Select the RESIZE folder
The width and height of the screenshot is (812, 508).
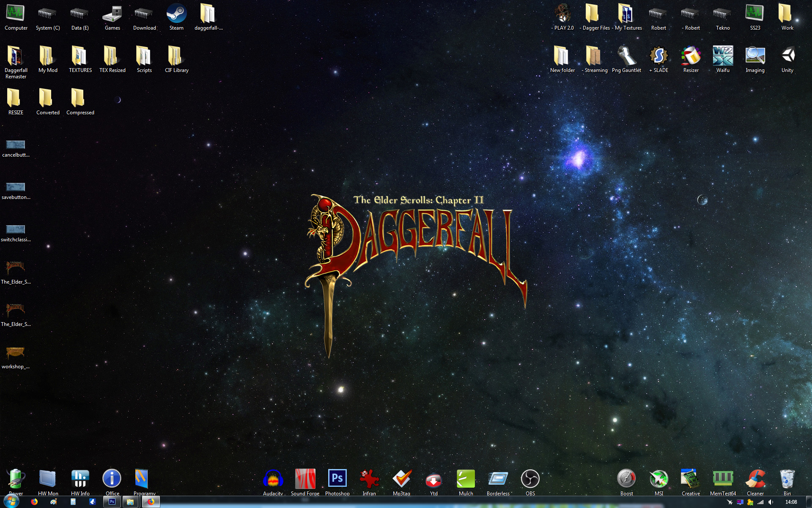(16, 102)
